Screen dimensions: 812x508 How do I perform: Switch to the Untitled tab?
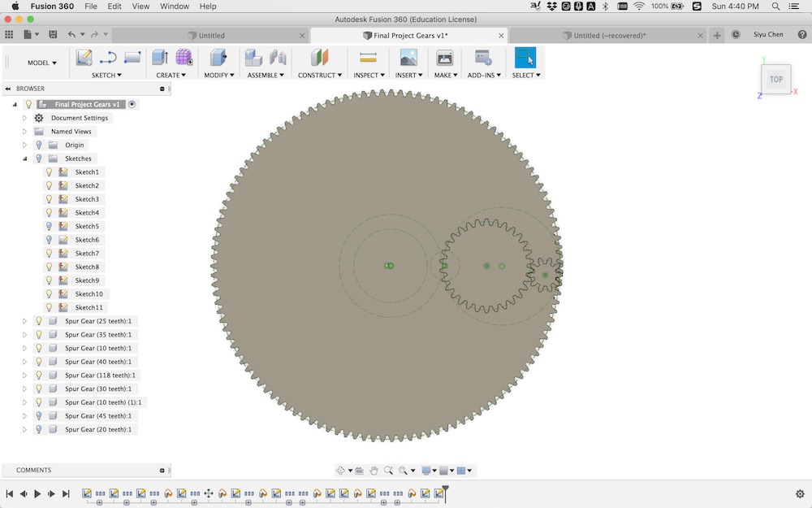[211, 35]
